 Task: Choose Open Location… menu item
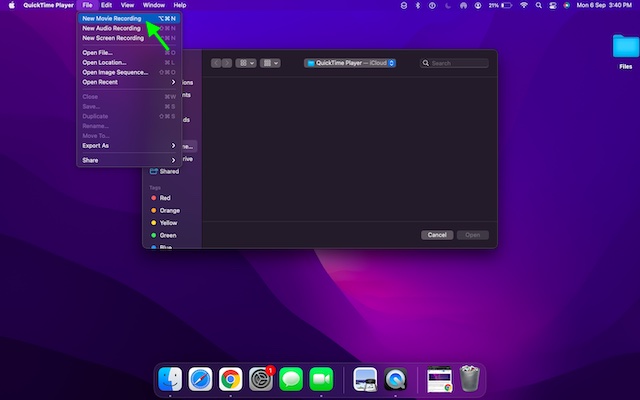coord(129,62)
